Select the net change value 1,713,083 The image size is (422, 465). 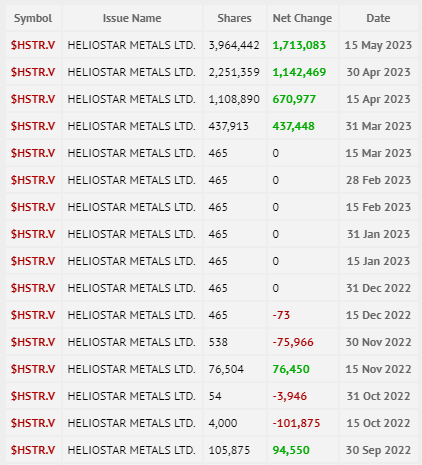point(299,45)
